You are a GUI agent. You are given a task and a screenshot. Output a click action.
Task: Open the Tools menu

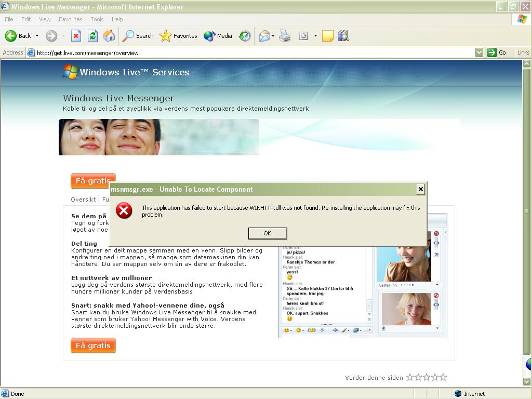coord(97,19)
